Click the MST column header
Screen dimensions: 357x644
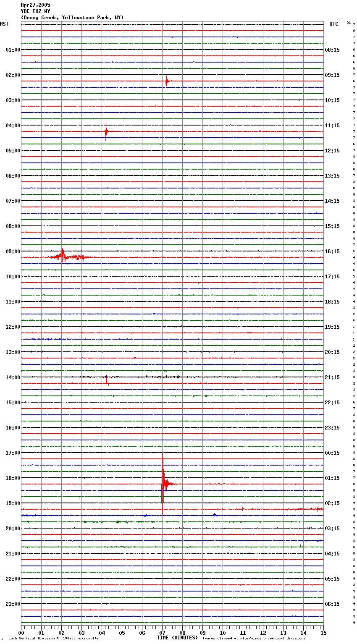(4, 24)
